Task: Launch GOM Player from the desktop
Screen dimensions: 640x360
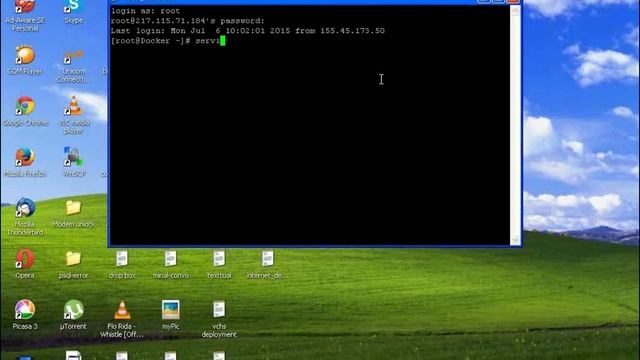Action: [25, 60]
